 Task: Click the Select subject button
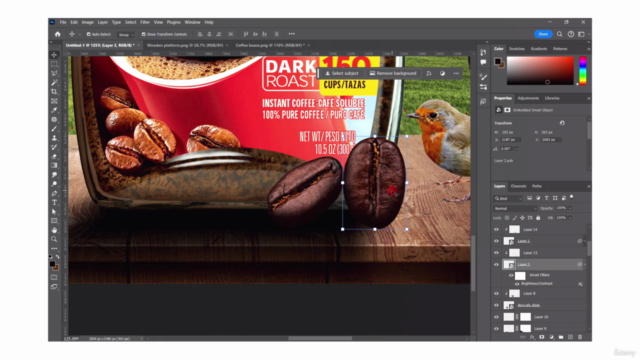[342, 73]
